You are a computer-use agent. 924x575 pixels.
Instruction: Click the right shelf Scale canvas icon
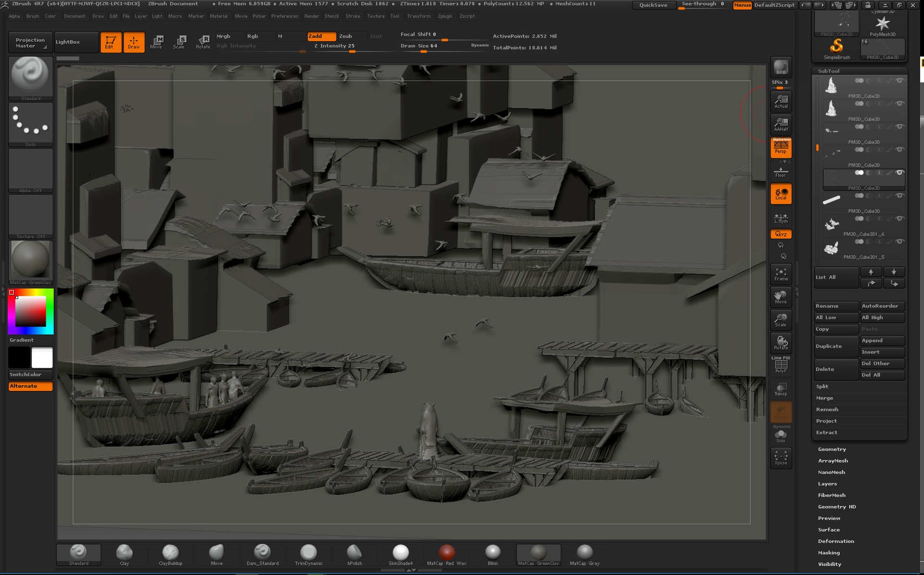tap(781, 320)
